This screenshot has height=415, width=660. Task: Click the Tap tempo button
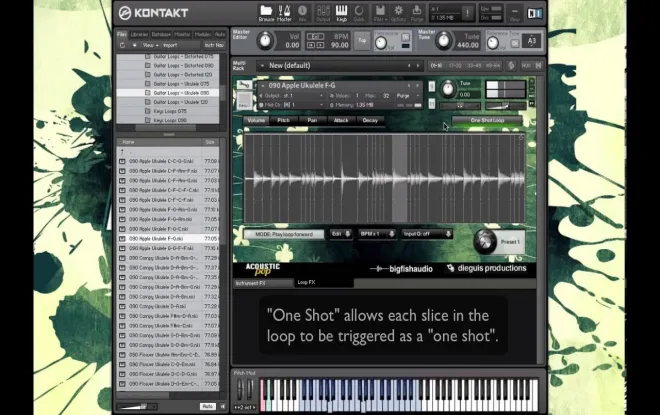(x=362, y=40)
